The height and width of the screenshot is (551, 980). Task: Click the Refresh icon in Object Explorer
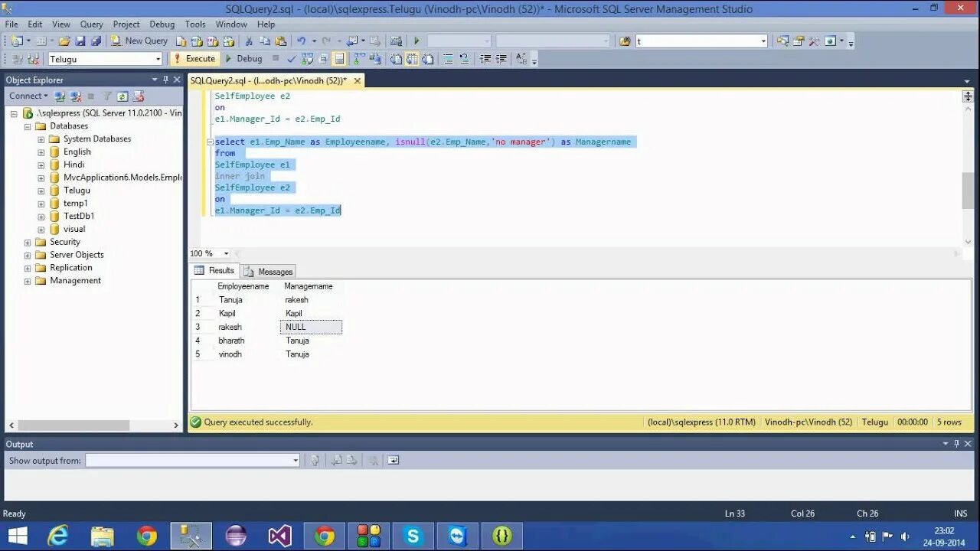[122, 96]
